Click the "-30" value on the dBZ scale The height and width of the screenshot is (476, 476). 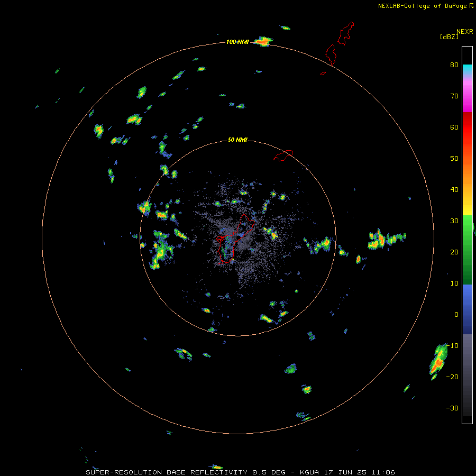coord(452,408)
